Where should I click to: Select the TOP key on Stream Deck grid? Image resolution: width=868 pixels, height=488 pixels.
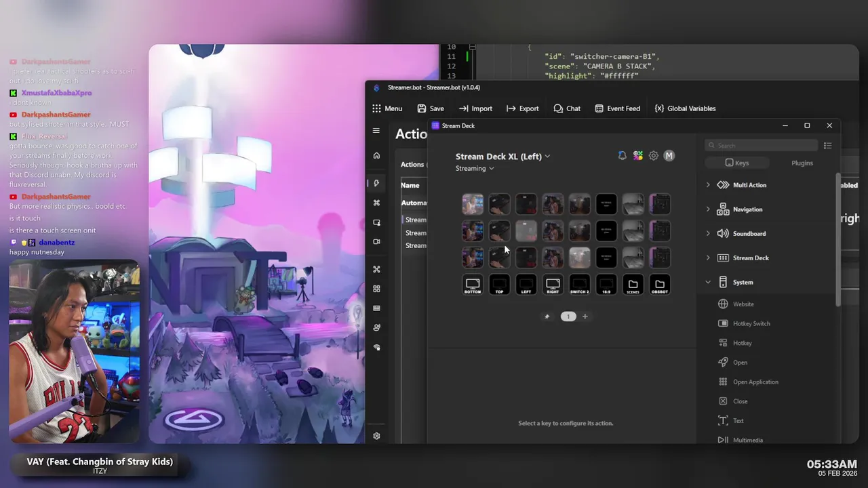click(x=500, y=285)
